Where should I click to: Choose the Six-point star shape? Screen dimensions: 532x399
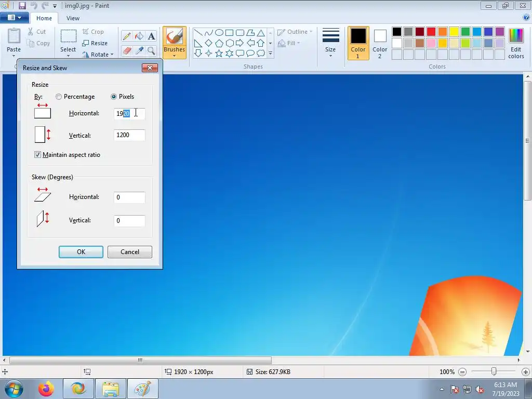pyautogui.click(x=230, y=54)
